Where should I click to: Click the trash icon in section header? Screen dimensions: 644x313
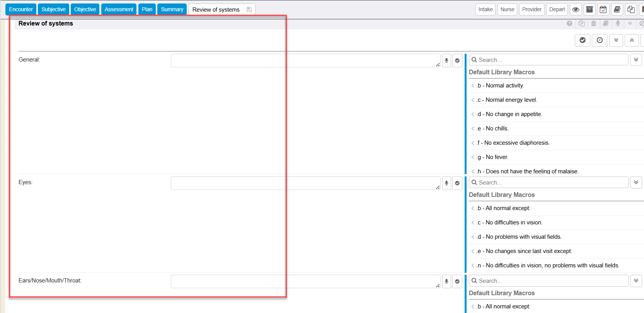[594, 24]
